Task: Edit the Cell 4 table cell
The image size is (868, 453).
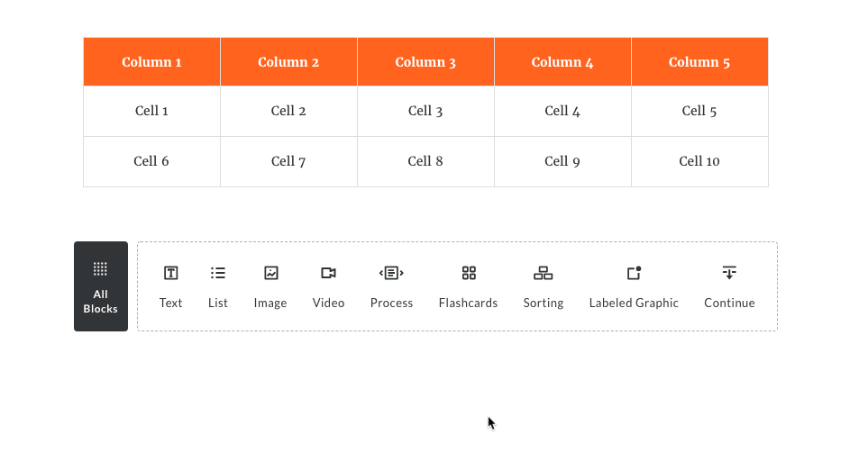Action: [562, 111]
